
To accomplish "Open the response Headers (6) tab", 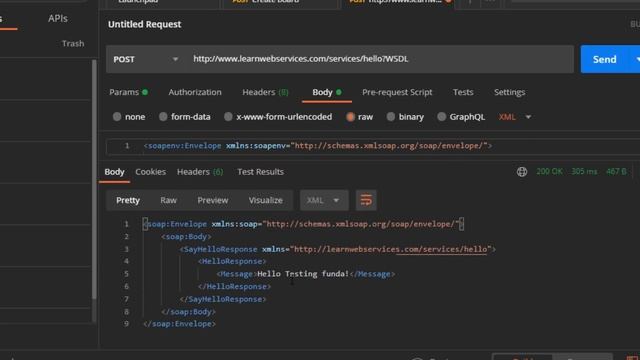I will click(x=200, y=172).
